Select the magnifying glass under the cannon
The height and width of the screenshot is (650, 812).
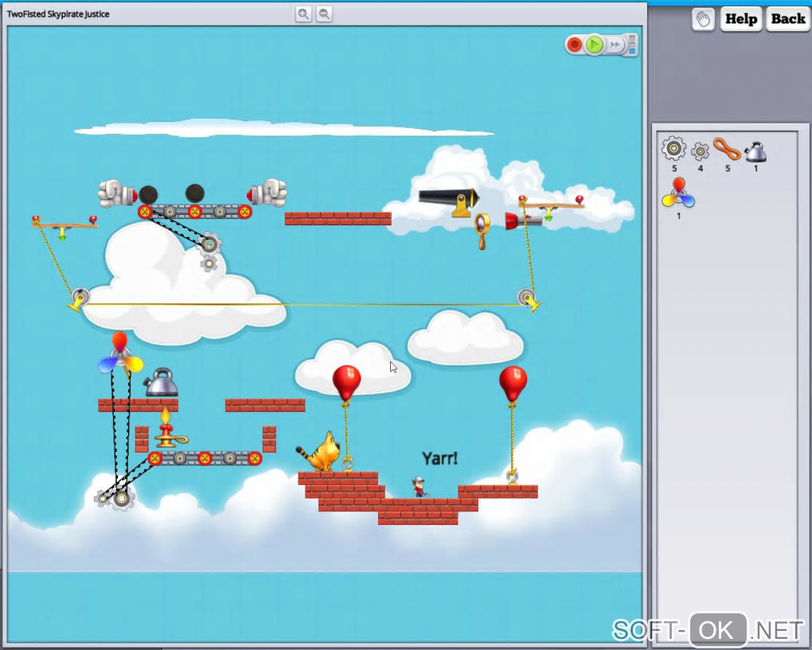click(x=482, y=231)
